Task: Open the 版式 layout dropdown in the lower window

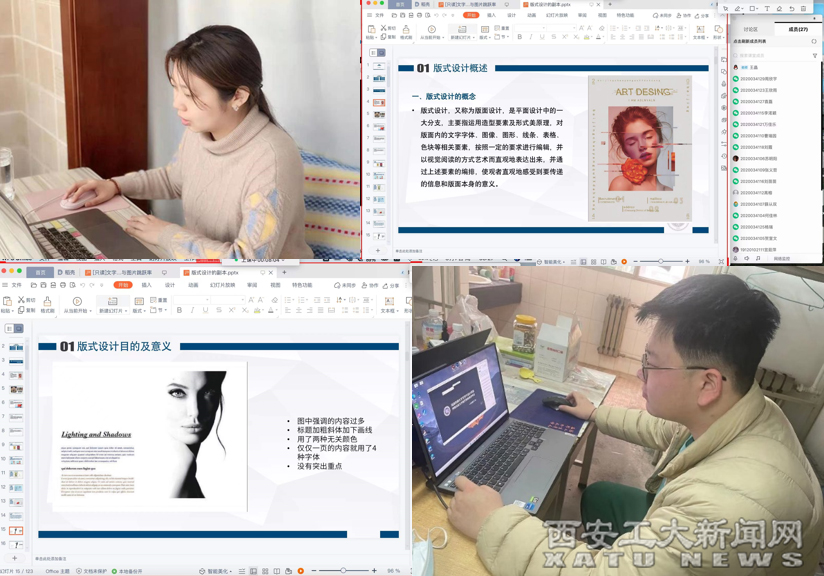Action: click(139, 311)
